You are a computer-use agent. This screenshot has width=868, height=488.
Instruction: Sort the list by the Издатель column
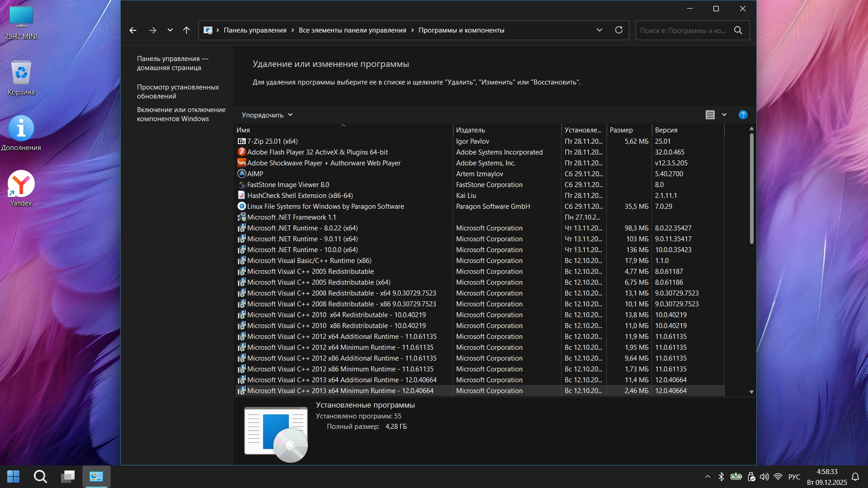470,130
